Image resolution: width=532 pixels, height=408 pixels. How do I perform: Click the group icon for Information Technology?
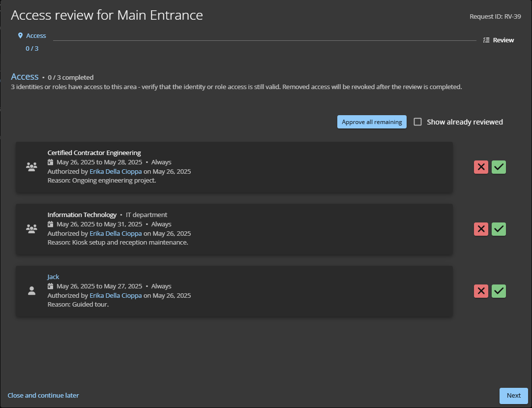(x=31, y=229)
